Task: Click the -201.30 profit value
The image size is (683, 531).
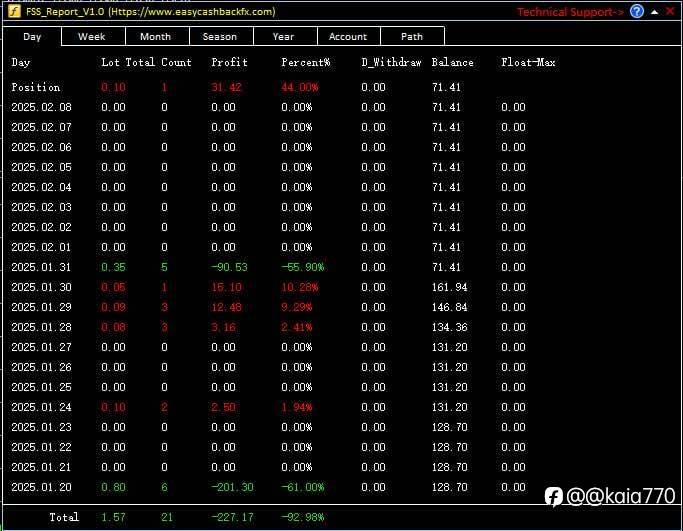Action: [232, 487]
